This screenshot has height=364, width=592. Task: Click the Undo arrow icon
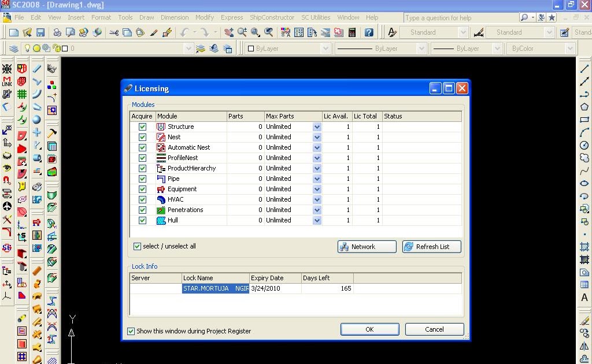pos(184,32)
